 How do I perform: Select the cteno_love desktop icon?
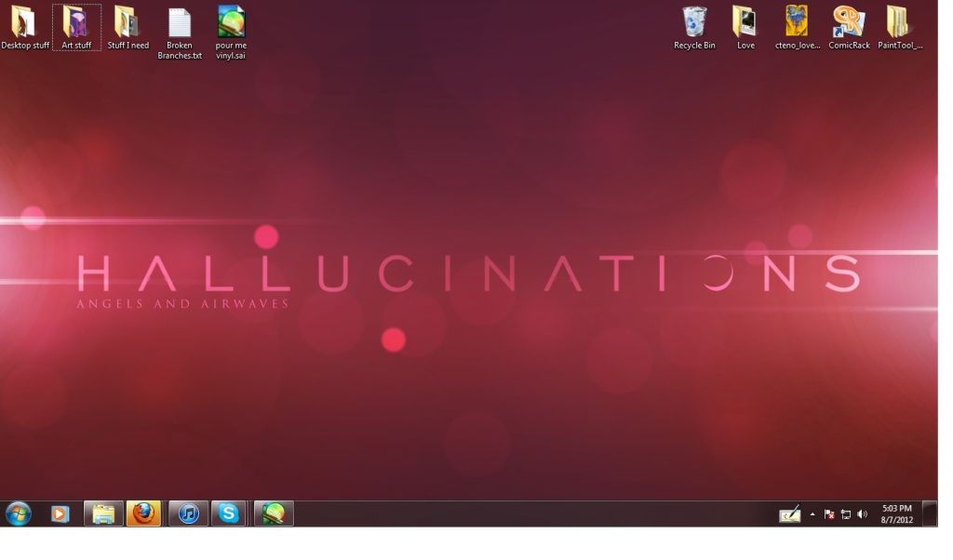798,28
